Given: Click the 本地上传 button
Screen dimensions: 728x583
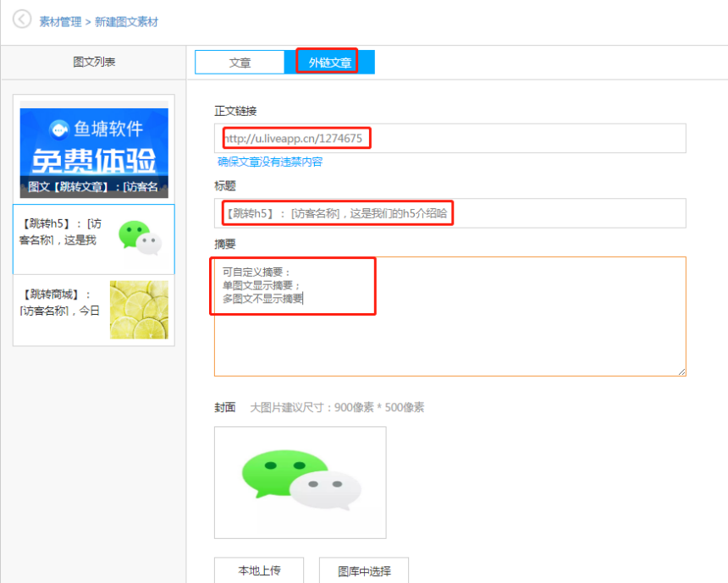Looking at the screenshot, I should [x=259, y=570].
